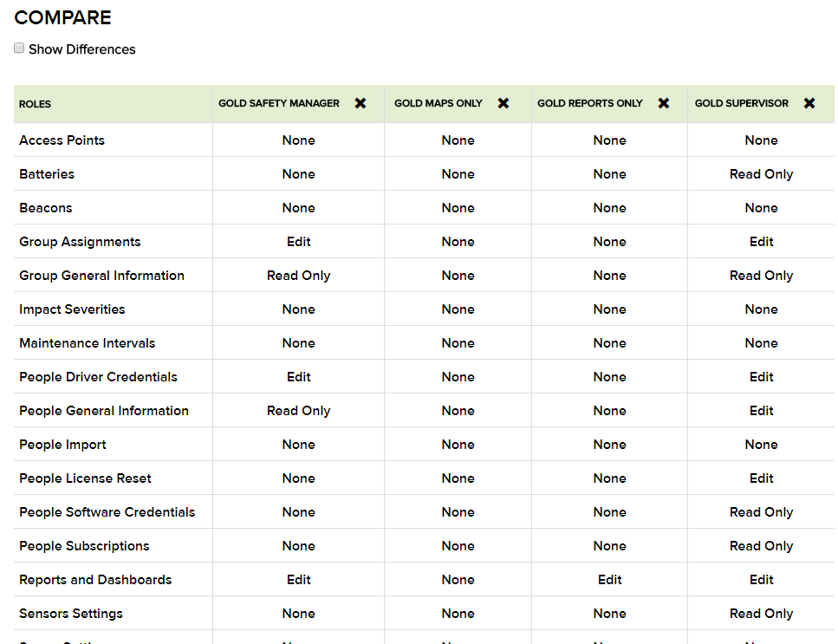
Task: Click the Show Differences label text
Action: coord(82,49)
